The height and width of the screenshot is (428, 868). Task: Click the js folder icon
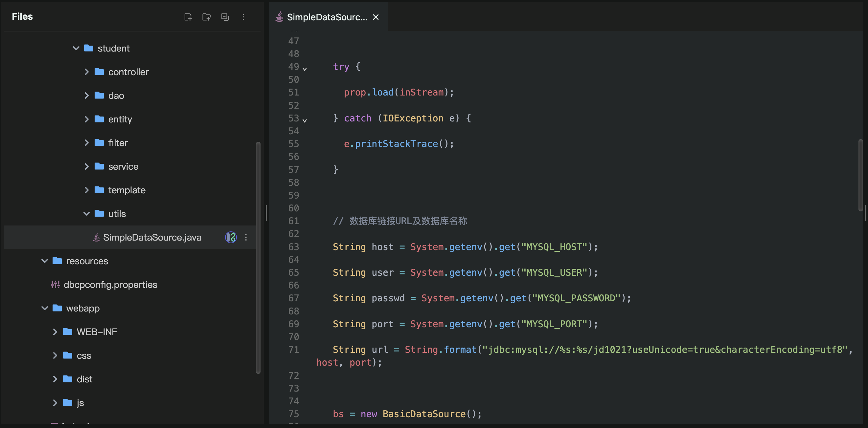(67, 402)
